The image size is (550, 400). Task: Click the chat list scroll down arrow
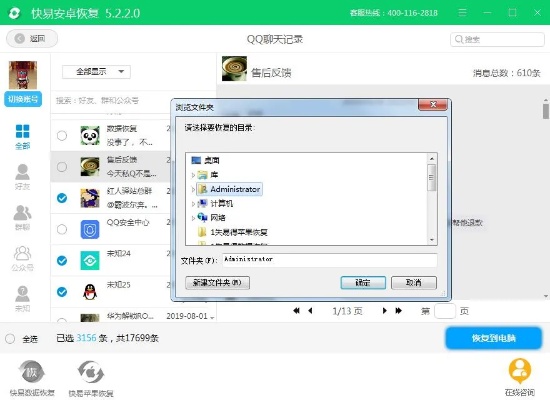pos(212,317)
